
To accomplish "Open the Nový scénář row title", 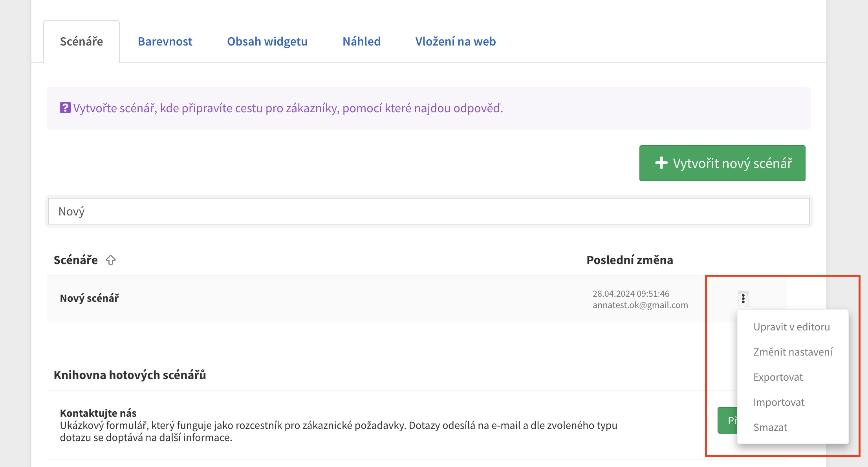I will [89, 298].
